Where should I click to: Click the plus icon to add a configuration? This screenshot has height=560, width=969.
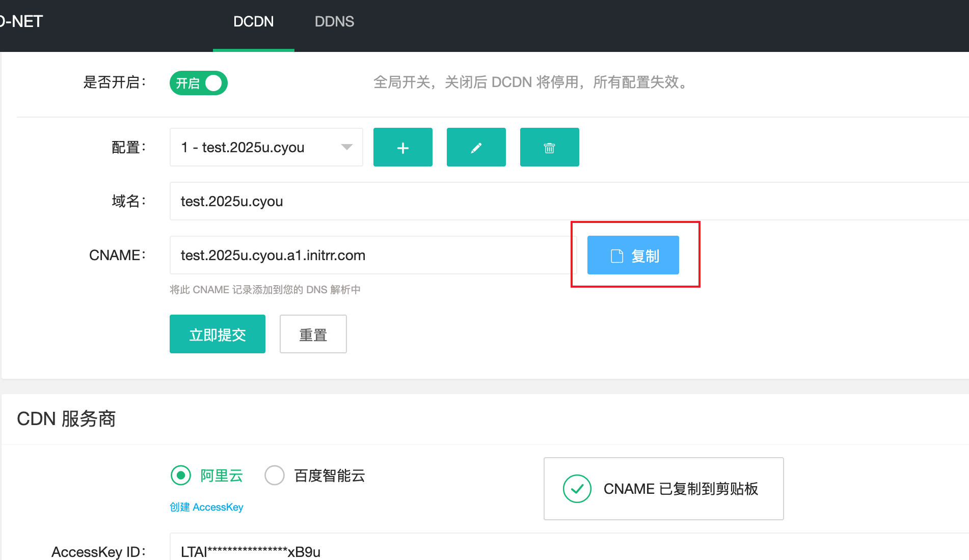[402, 147]
